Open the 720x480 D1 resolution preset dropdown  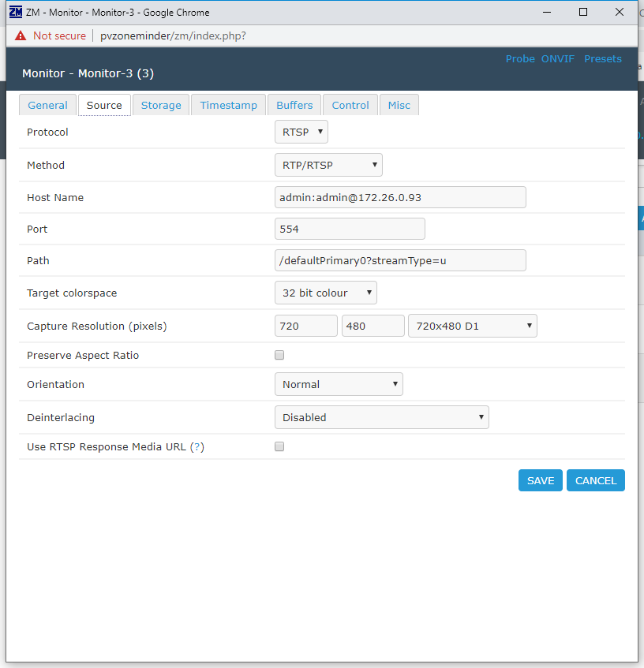(473, 326)
